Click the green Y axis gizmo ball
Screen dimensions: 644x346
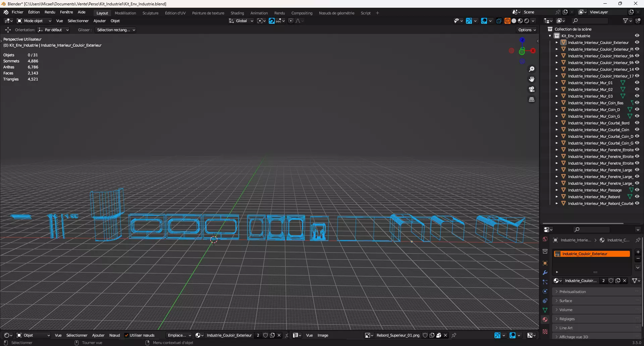pos(522,52)
